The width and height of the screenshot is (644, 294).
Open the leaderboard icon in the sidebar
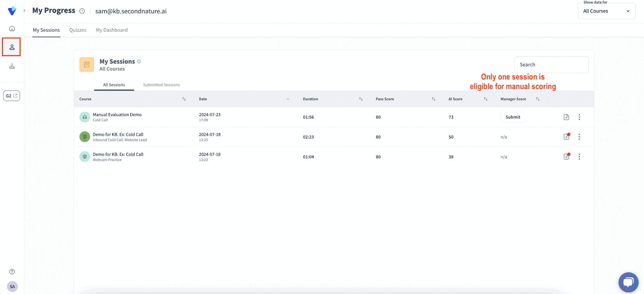pyautogui.click(x=12, y=66)
